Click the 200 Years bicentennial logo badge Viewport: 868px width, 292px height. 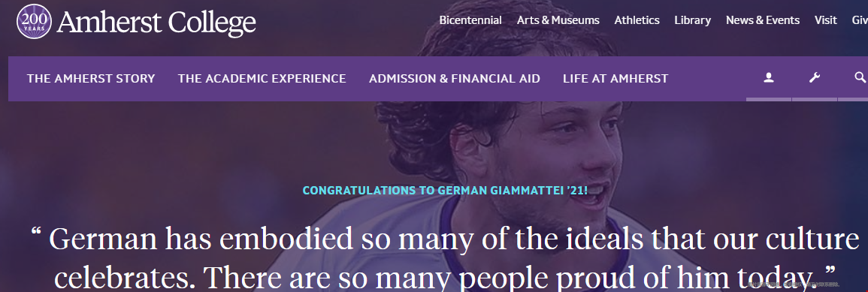point(35,22)
